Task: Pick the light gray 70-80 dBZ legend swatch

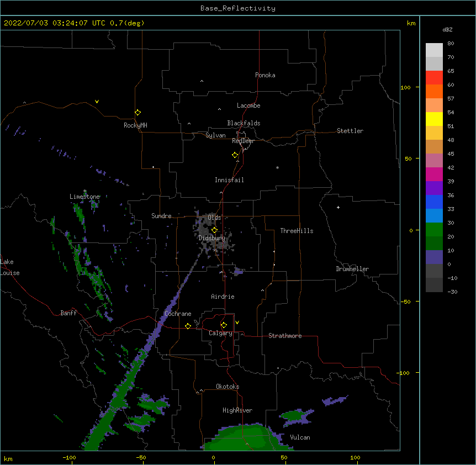Action: (x=434, y=50)
